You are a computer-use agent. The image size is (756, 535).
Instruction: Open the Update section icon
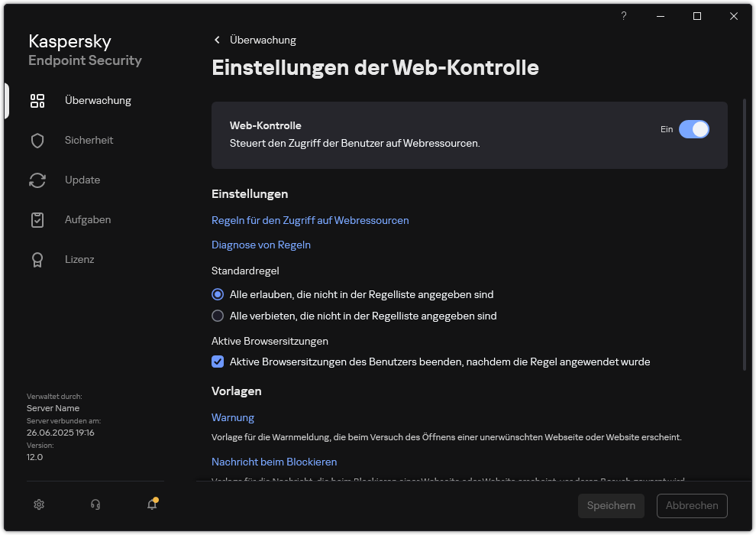click(x=37, y=180)
